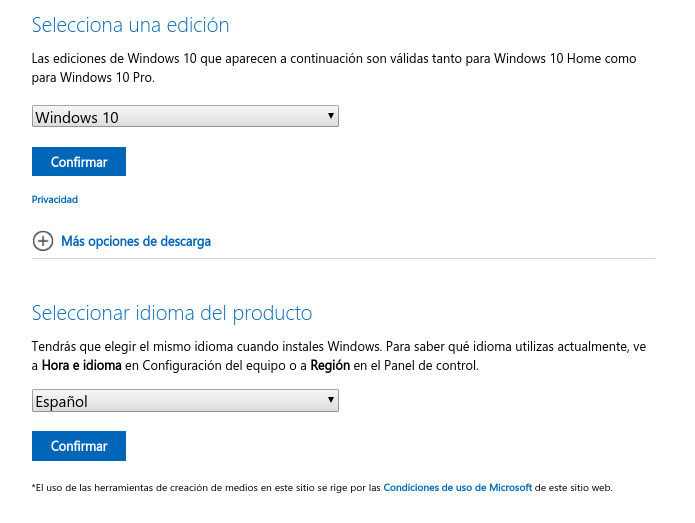
Task: Open the Español language dropdown
Action: 185,401
